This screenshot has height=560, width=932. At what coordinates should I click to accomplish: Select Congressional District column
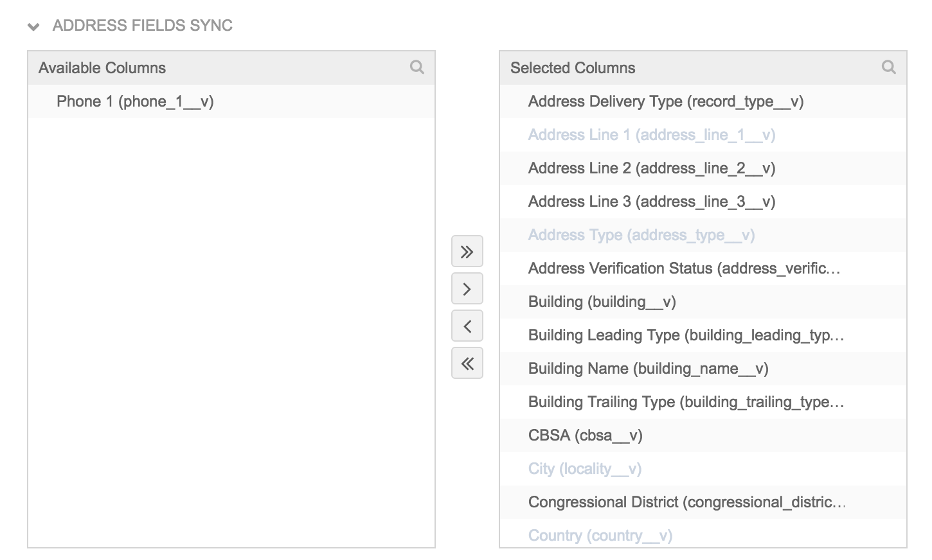point(686,502)
